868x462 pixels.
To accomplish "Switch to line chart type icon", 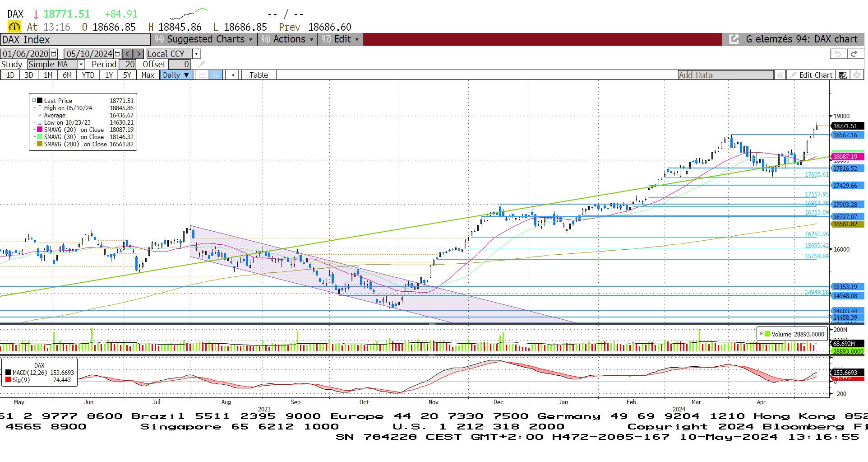I will click(203, 75).
